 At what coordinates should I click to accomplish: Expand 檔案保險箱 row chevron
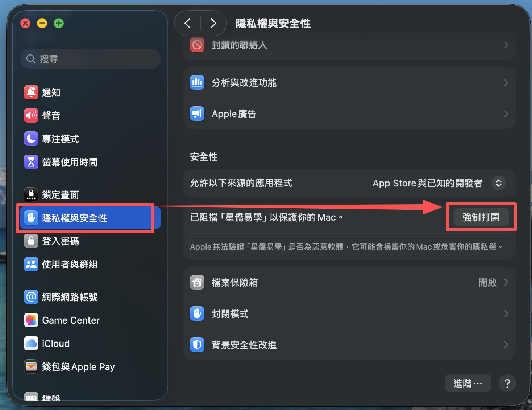coord(506,282)
